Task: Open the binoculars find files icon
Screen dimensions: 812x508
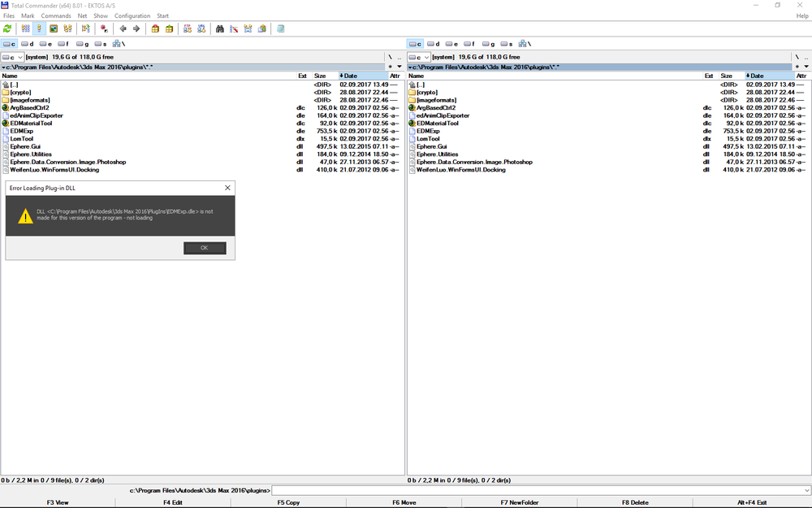Action: (219, 29)
